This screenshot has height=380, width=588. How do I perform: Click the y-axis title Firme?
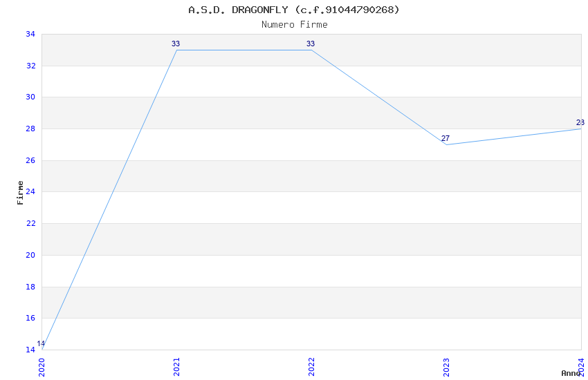click(20, 193)
